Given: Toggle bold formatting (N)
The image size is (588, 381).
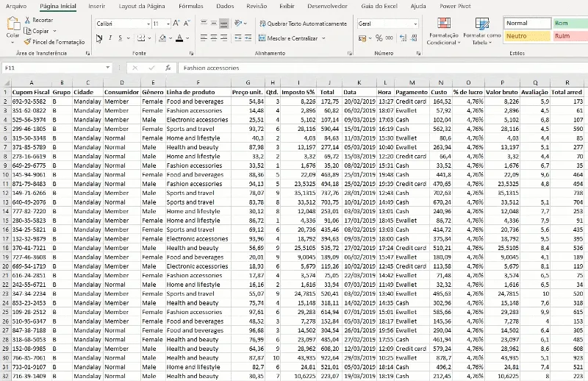Looking at the screenshot, I should click(x=99, y=38).
